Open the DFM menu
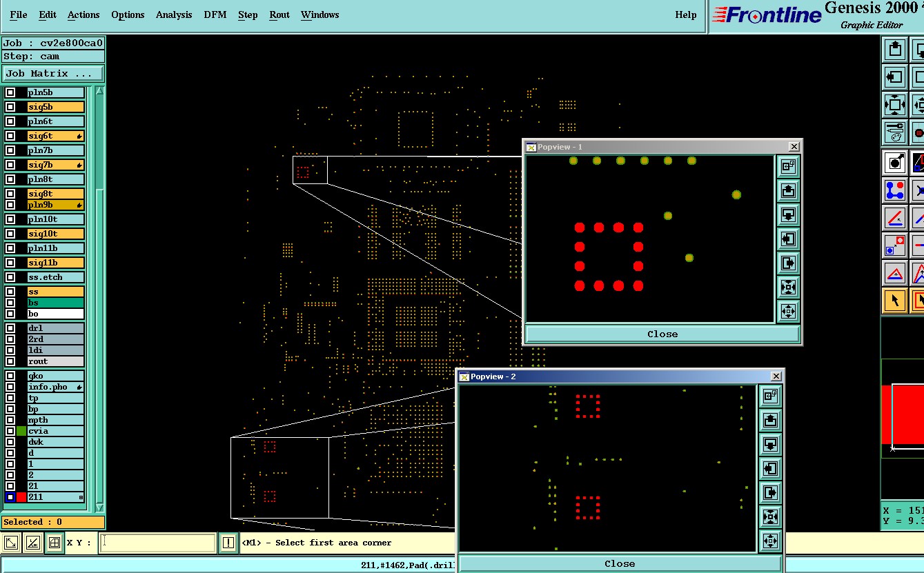This screenshot has height=573, width=924. (x=215, y=14)
